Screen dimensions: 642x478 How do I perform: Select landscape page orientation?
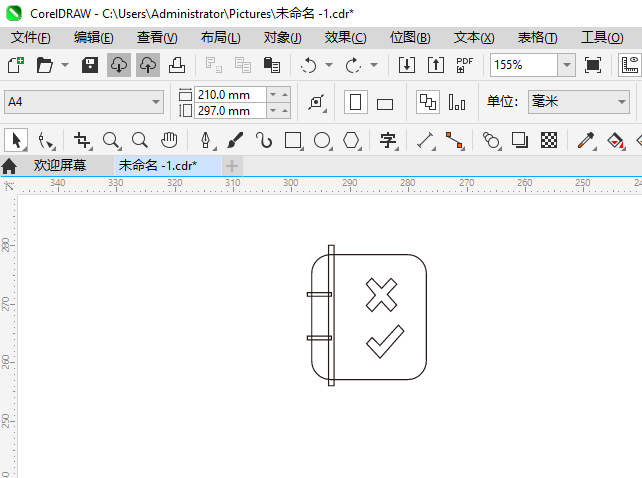click(x=385, y=103)
